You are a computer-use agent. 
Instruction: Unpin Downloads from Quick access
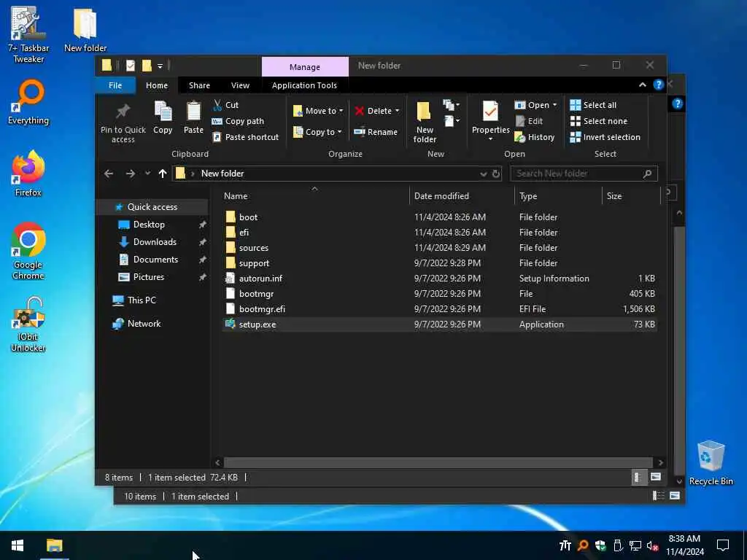203,242
